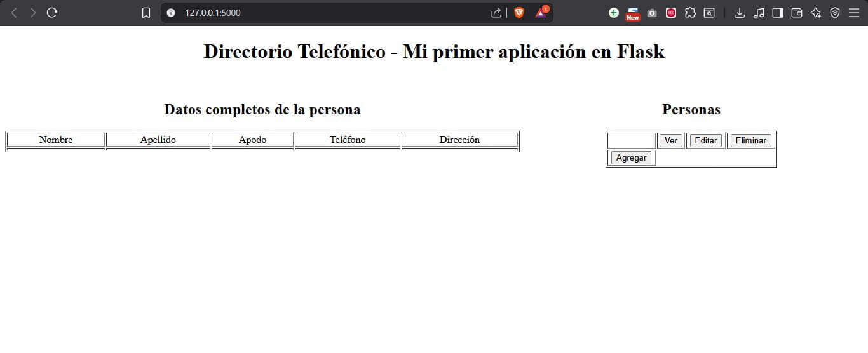
Task: Click the green plus extension icon
Action: (x=613, y=13)
